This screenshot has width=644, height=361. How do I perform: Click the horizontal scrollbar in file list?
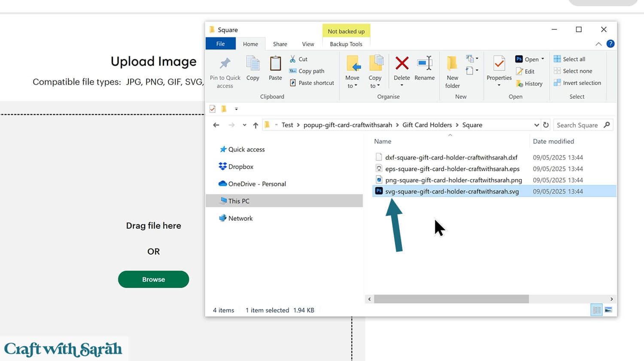451,299
